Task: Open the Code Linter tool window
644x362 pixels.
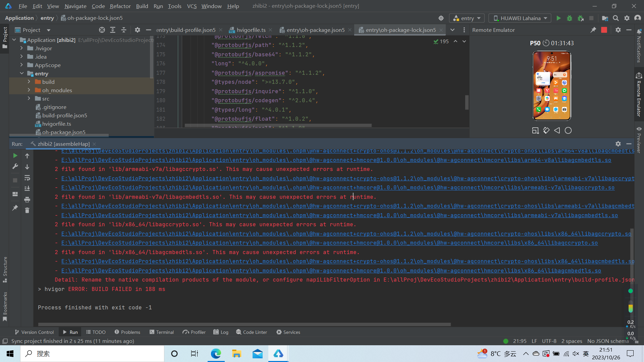Action: [x=252, y=332]
